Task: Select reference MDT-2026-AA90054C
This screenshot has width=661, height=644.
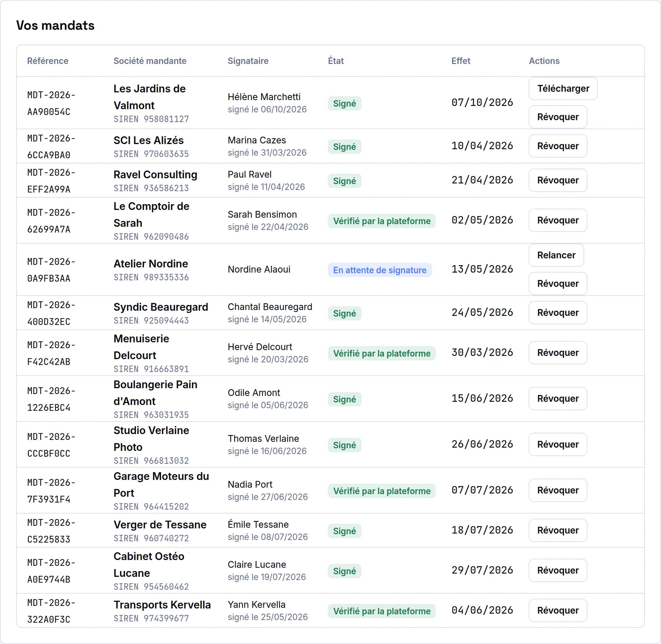Action: [x=51, y=103]
